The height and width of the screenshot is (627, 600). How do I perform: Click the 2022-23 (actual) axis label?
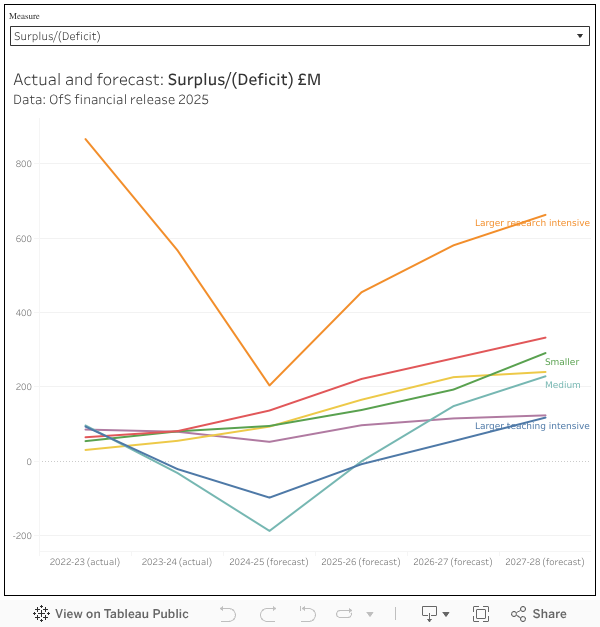[x=84, y=562]
